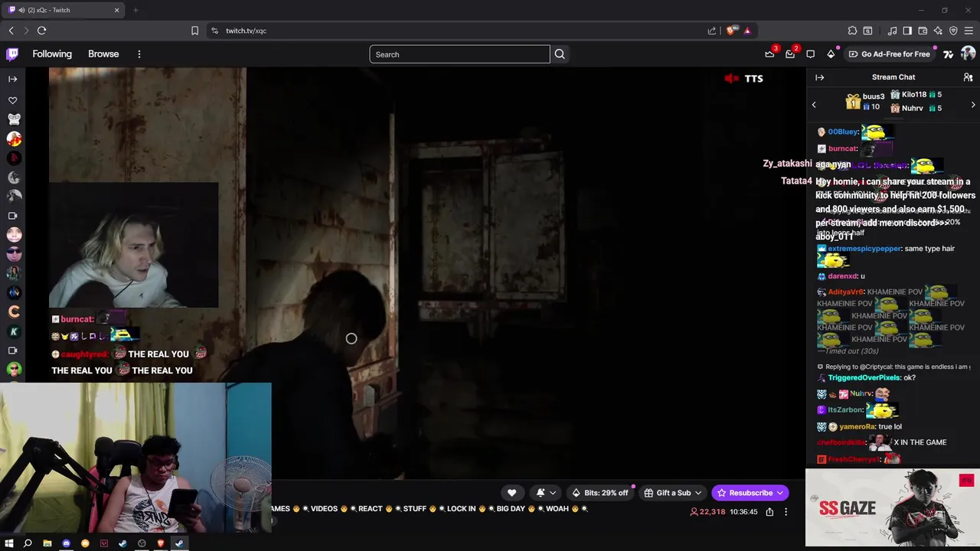The height and width of the screenshot is (551, 980).
Task: Open stream more options vertical dots
Action: click(x=786, y=512)
